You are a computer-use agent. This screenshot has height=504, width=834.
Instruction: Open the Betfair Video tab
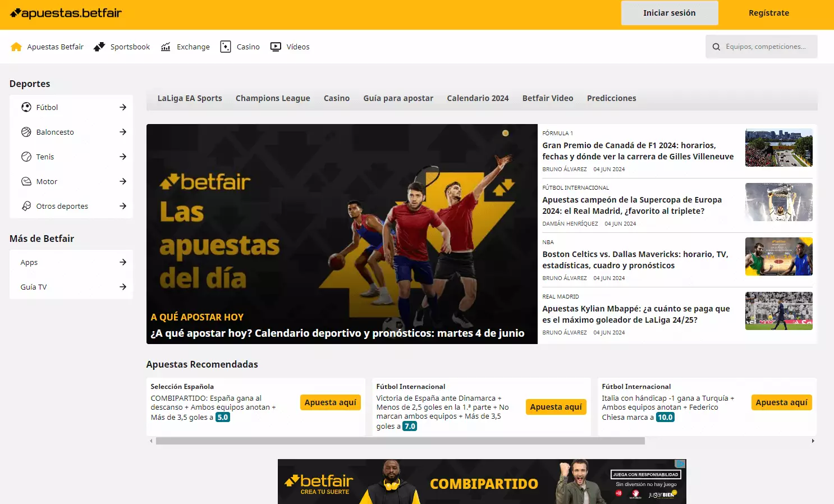point(548,98)
